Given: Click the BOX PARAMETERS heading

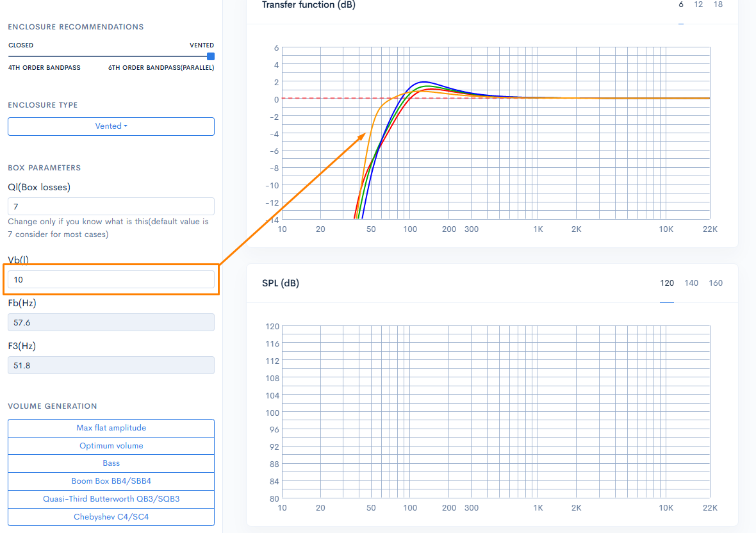Looking at the screenshot, I should coord(44,168).
